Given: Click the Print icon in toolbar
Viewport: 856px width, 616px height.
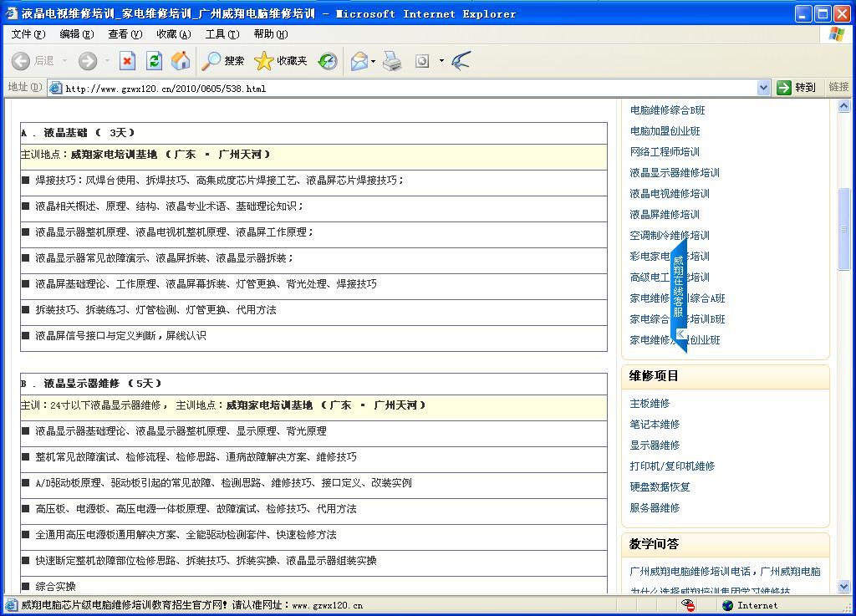Looking at the screenshot, I should [392, 61].
